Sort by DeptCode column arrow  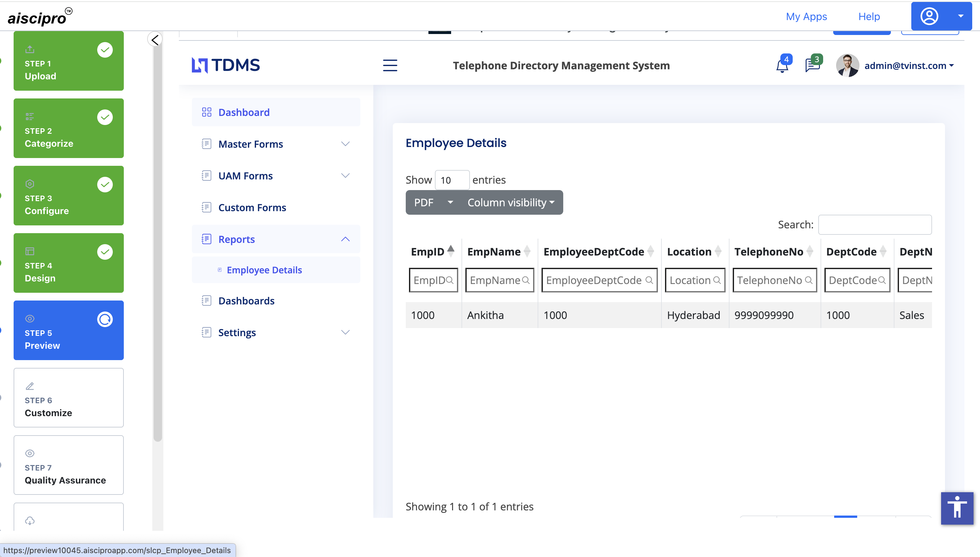(x=883, y=251)
